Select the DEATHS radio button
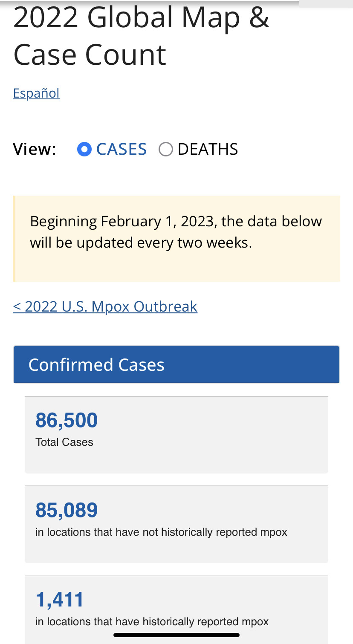This screenshot has width=353, height=644. [165, 149]
